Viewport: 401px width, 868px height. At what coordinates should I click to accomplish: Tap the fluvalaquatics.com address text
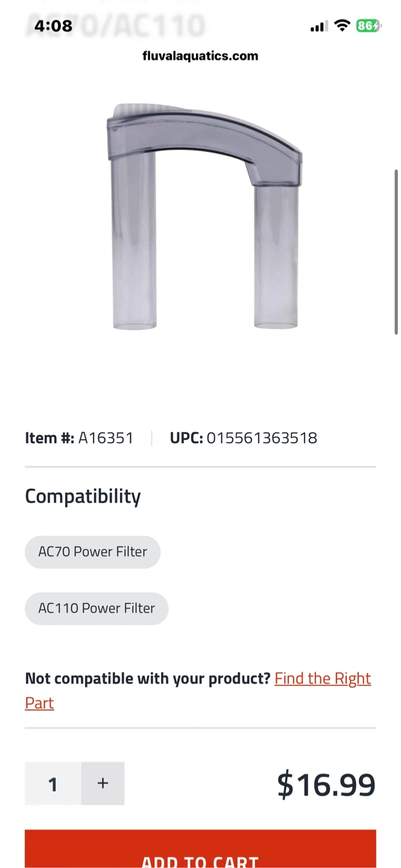click(x=200, y=56)
